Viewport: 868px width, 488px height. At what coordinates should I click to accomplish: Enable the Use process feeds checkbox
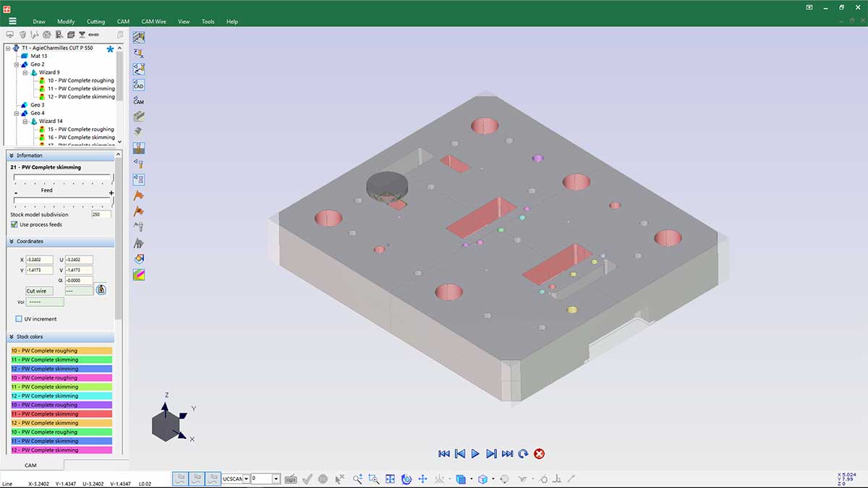click(x=13, y=224)
